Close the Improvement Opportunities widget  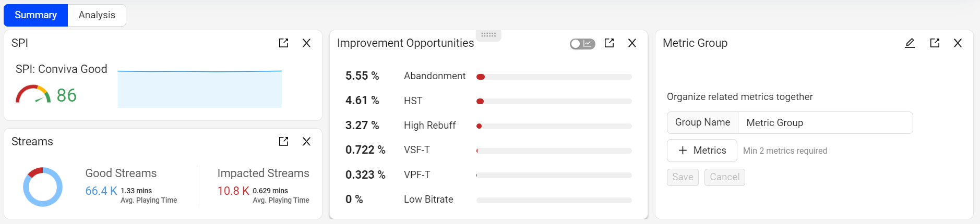pos(632,43)
